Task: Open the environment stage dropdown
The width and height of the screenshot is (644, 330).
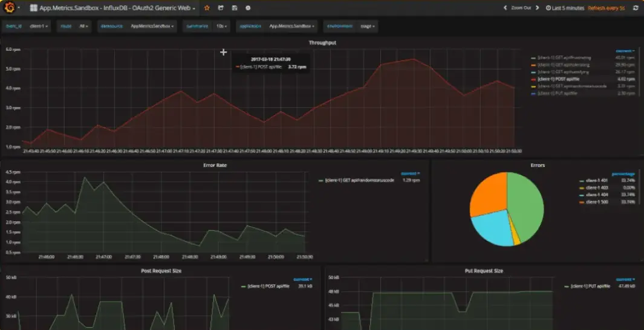Action: pyautogui.click(x=367, y=26)
